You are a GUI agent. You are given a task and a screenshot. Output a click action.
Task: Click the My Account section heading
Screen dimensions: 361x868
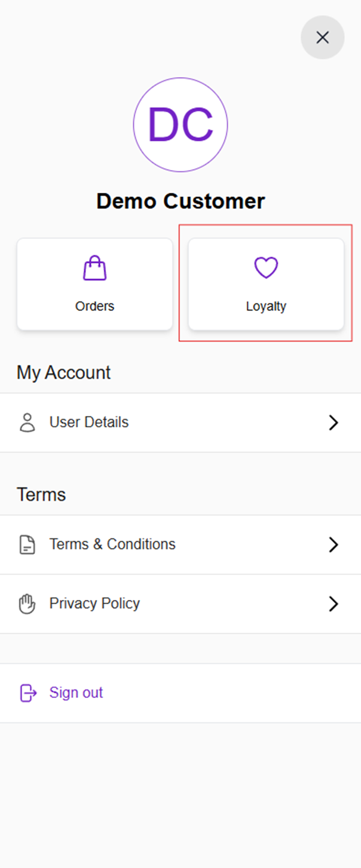(x=63, y=373)
